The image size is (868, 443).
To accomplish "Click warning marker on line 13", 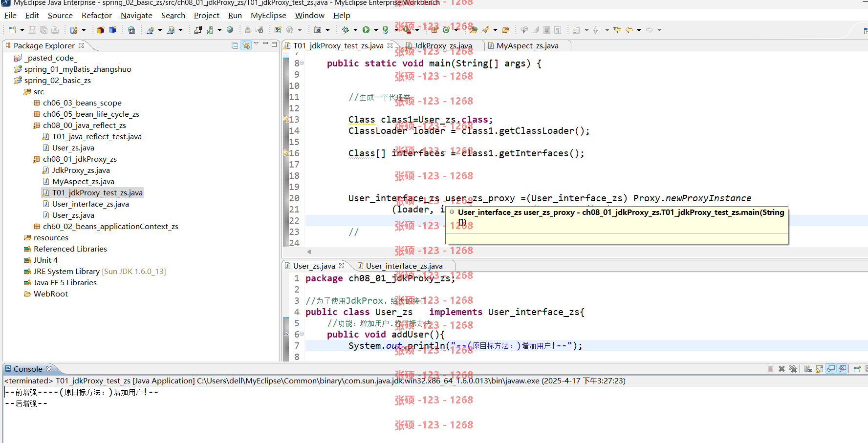I will pos(286,119).
